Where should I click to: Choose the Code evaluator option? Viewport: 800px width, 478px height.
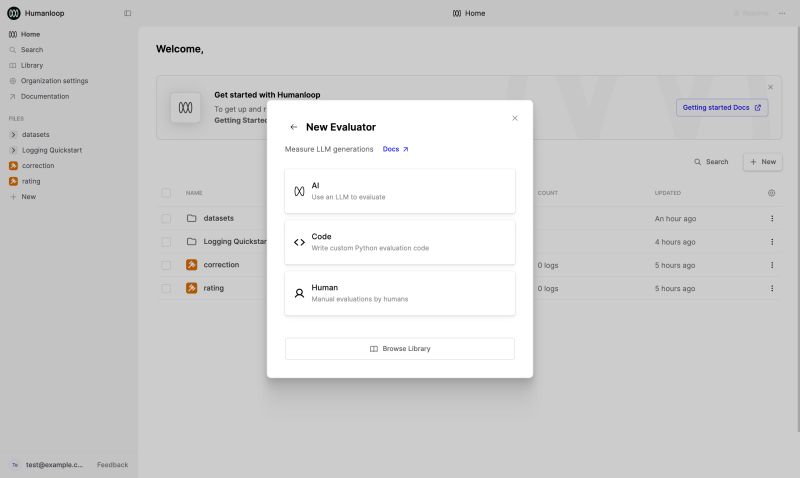(400, 242)
